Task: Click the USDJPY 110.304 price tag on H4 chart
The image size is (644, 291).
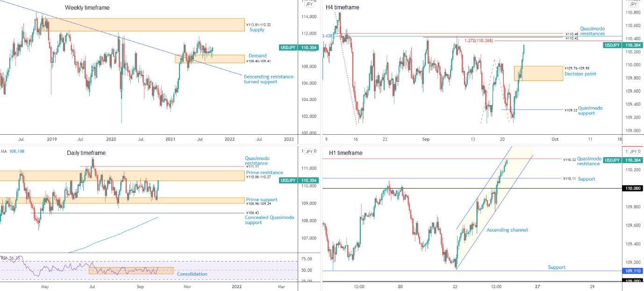Action: (623, 45)
